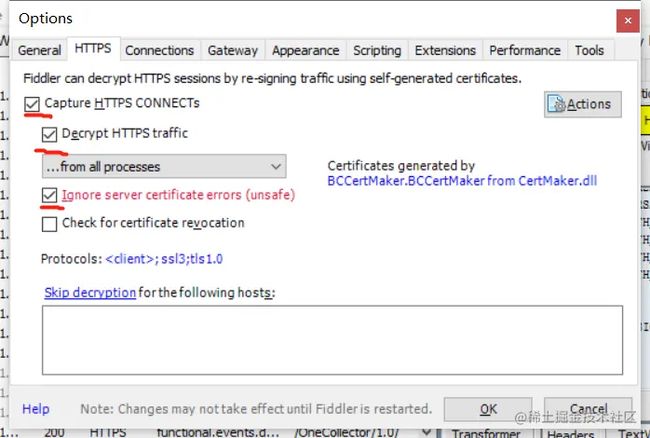This screenshot has height=438, width=650.
Task: Toggle Capture HTTPS CONNECTs checkbox
Action: [x=32, y=104]
